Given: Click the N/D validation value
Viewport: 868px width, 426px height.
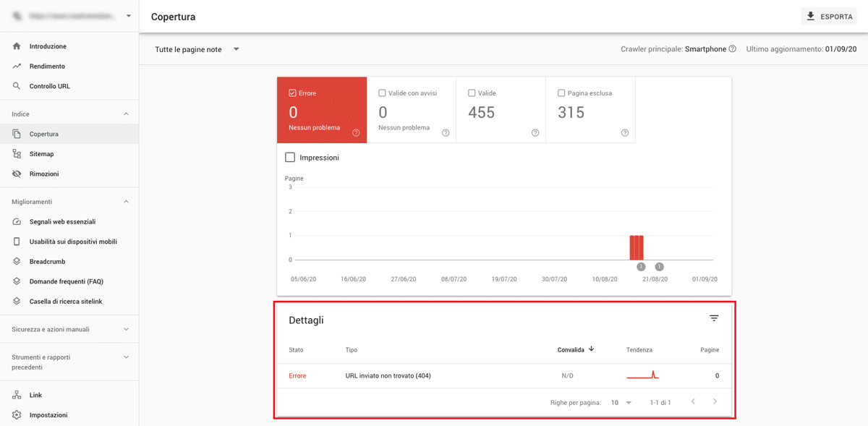Looking at the screenshot, I should click(x=568, y=375).
